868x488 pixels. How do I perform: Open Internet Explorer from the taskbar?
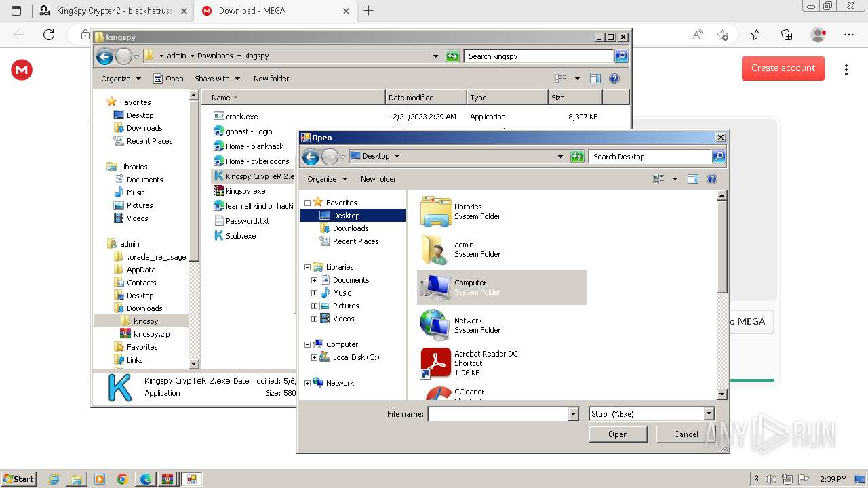[54, 479]
